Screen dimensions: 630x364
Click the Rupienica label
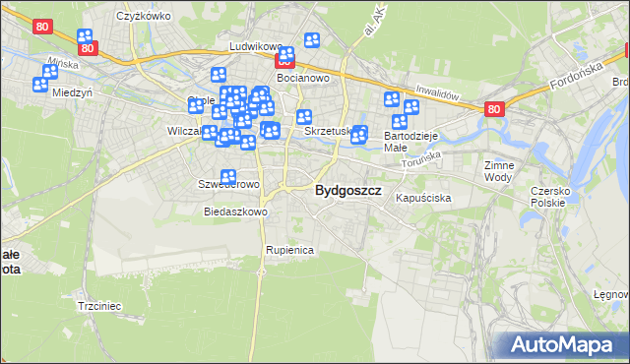pyautogui.click(x=289, y=250)
